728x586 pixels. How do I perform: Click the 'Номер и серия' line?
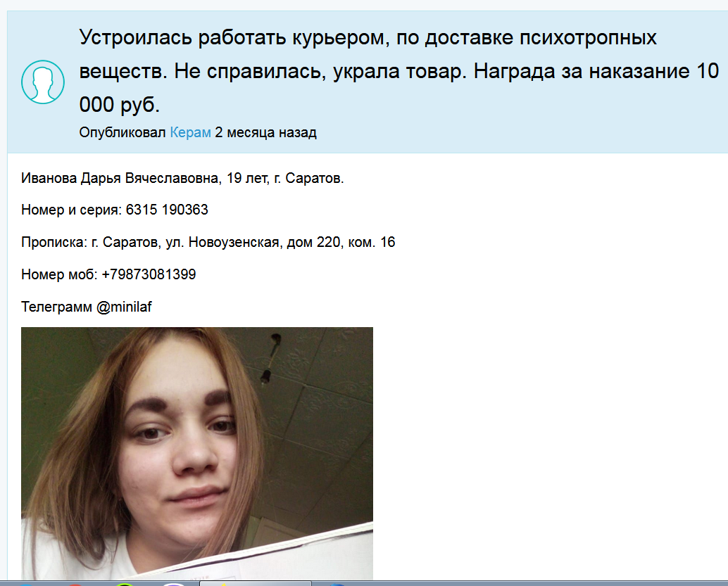click(115, 210)
